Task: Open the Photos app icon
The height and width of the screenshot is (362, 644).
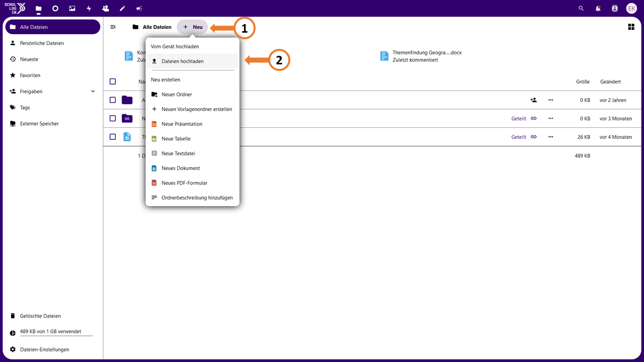Action: (72, 9)
